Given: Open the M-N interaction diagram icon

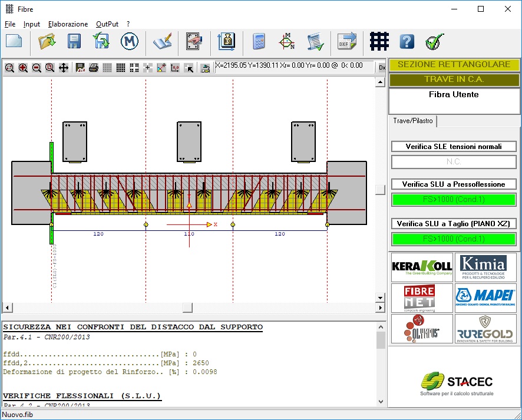Looking at the screenshot, I should [x=287, y=41].
